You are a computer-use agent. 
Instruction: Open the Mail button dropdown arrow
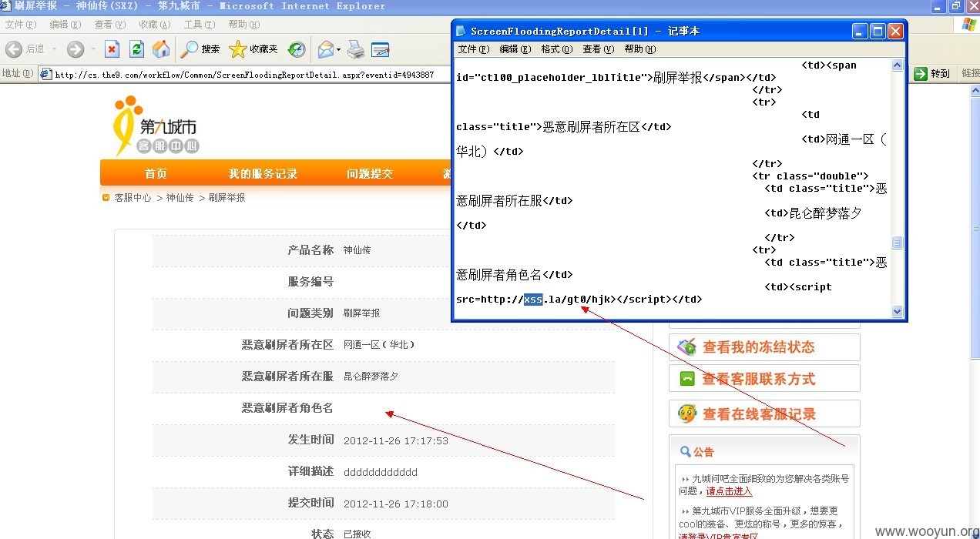tap(339, 49)
